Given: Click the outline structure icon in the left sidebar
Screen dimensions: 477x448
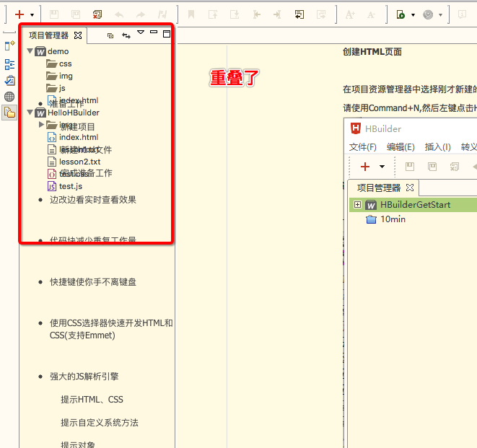Looking at the screenshot, I should point(9,64).
